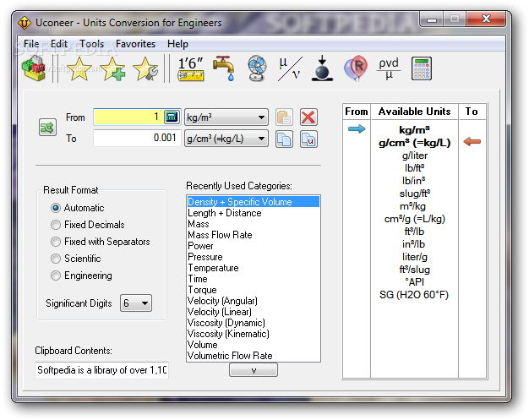The height and width of the screenshot is (420, 529).
Task: Open the Edit menu
Action: [59, 44]
